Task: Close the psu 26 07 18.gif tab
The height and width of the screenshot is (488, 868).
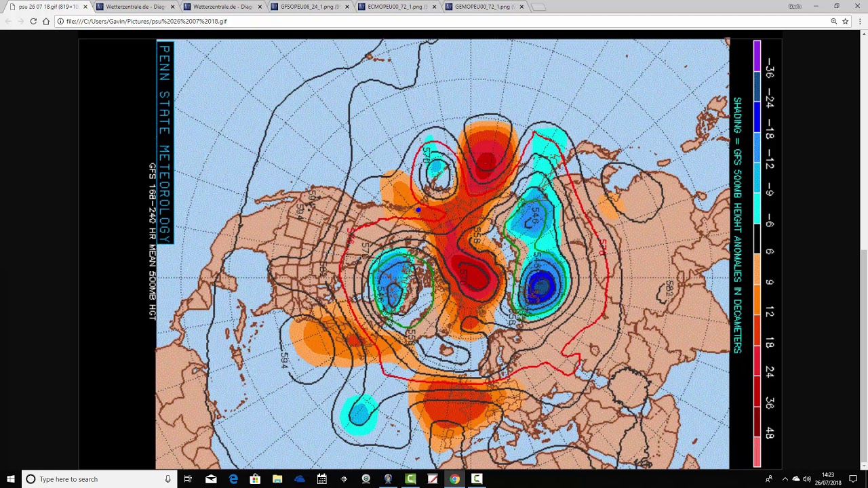Action: click(x=85, y=7)
